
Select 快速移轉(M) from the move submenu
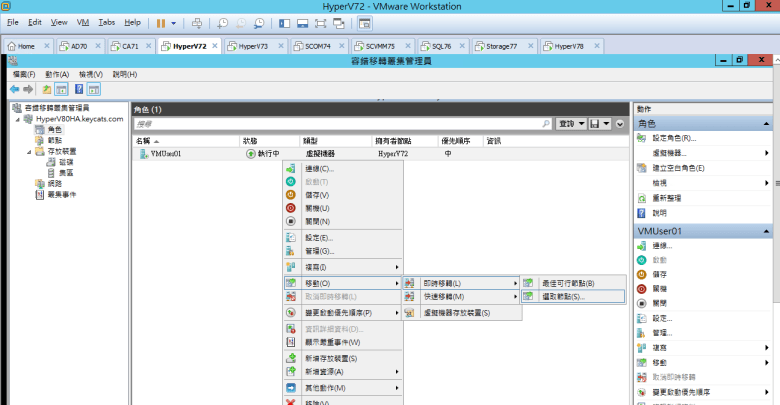(445, 297)
